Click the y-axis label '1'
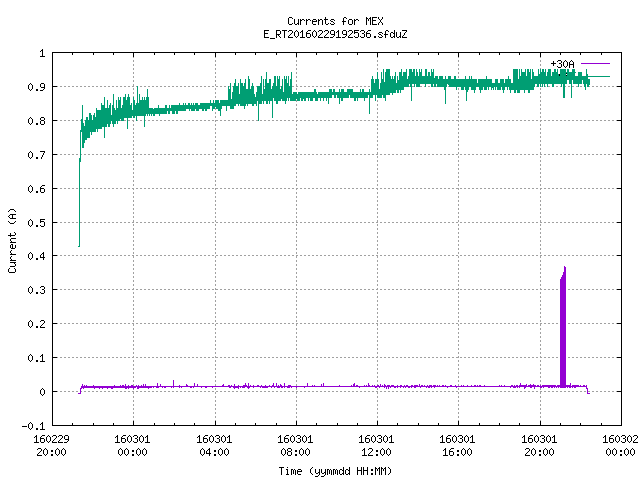This screenshot has width=640, height=480. coord(42,53)
